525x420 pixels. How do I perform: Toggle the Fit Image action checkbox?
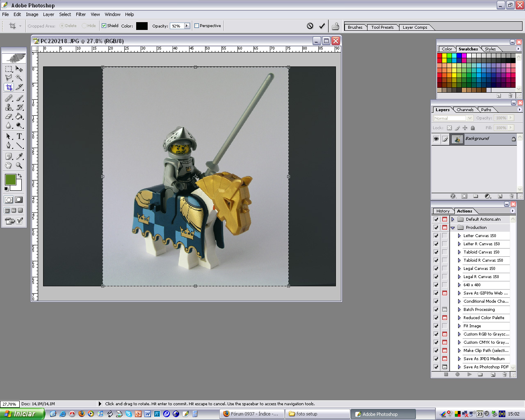[436, 326]
